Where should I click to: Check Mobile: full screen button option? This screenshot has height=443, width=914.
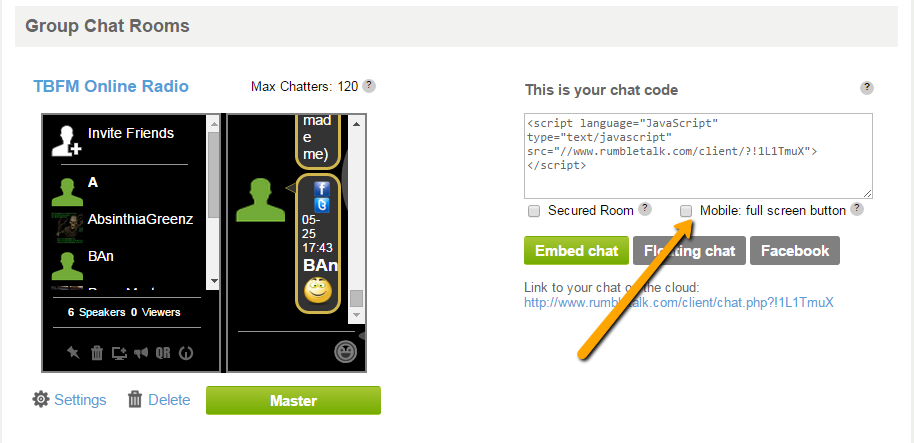click(687, 210)
